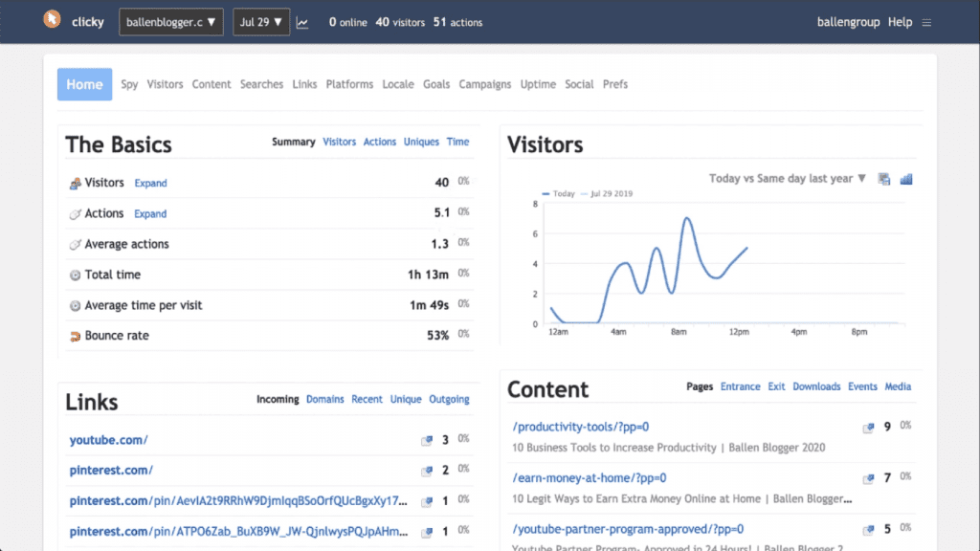980x551 pixels.
Task: Open the external link icon beside youtube.com
Action: [x=427, y=441]
